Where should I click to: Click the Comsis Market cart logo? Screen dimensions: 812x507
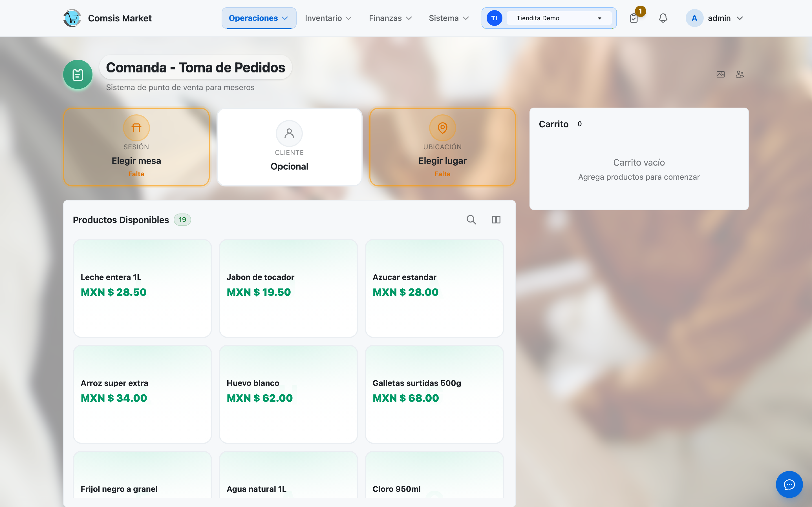coord(72,18)
